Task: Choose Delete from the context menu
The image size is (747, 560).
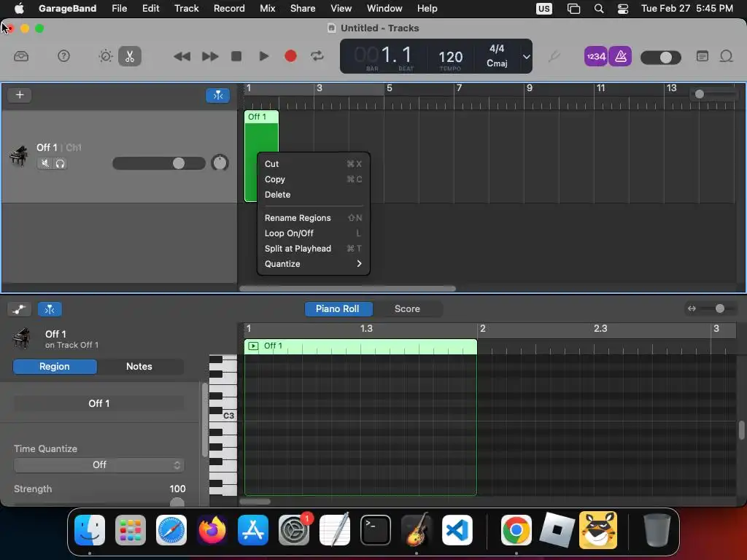Action: click(314, 194)
